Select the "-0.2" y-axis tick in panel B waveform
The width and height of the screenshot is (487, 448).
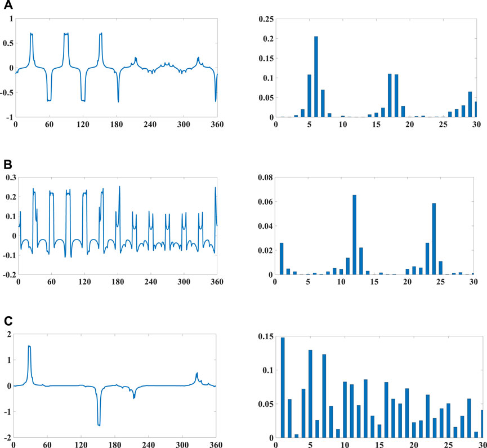click(10, 275)
